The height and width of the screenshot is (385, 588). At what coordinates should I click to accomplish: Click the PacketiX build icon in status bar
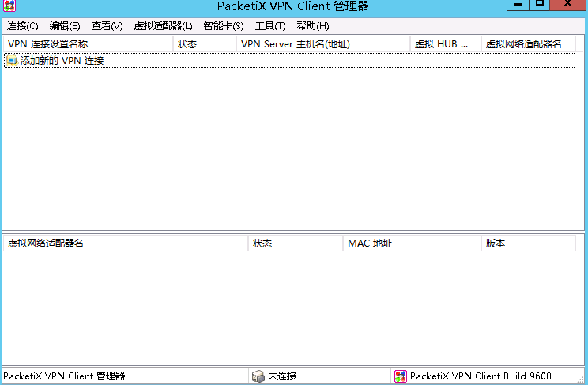click(x=401, y=376)
